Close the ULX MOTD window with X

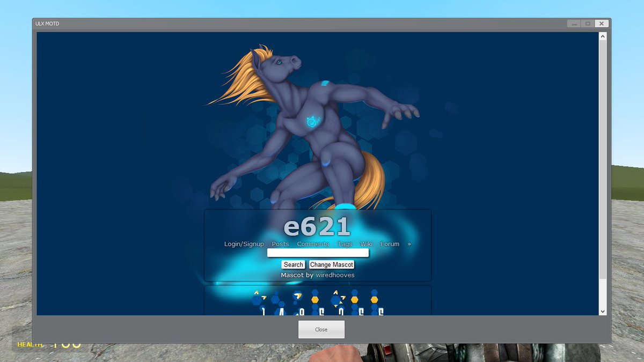[x=602, y=24]
